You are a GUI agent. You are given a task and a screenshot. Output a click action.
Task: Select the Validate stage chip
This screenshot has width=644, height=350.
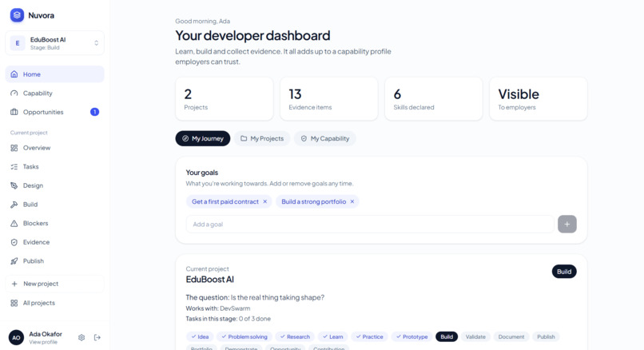coord(475,337)
